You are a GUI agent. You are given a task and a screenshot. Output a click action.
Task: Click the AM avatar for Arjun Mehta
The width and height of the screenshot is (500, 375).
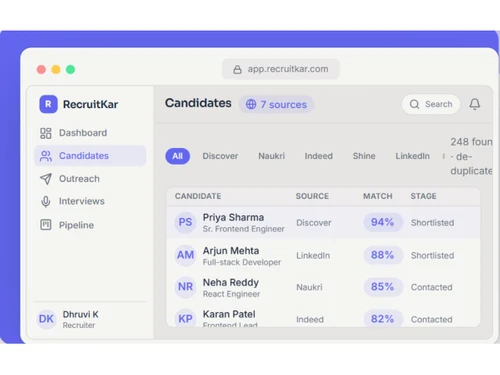point(185,255)
